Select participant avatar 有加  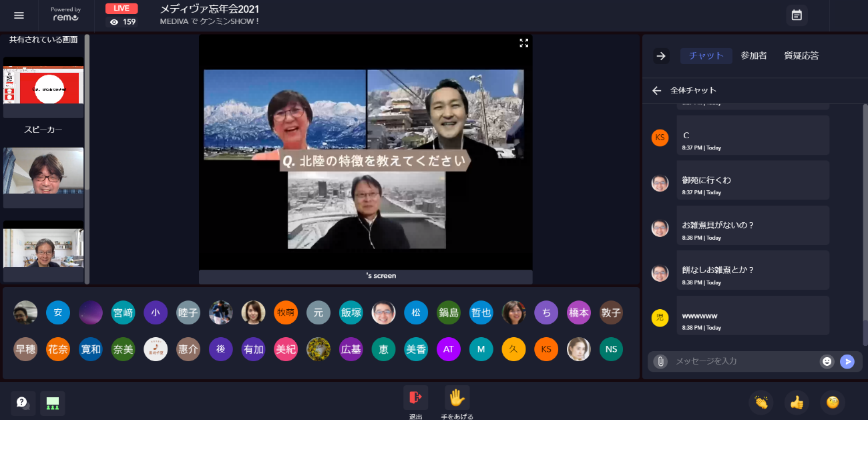click(x=253, y=349)
